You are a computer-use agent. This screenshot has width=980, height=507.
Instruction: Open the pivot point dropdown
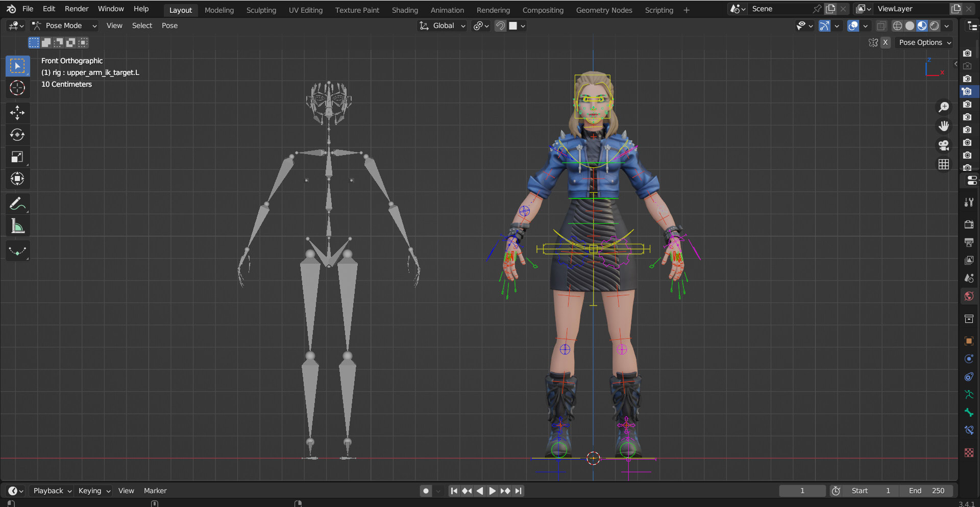pos(481,26)
